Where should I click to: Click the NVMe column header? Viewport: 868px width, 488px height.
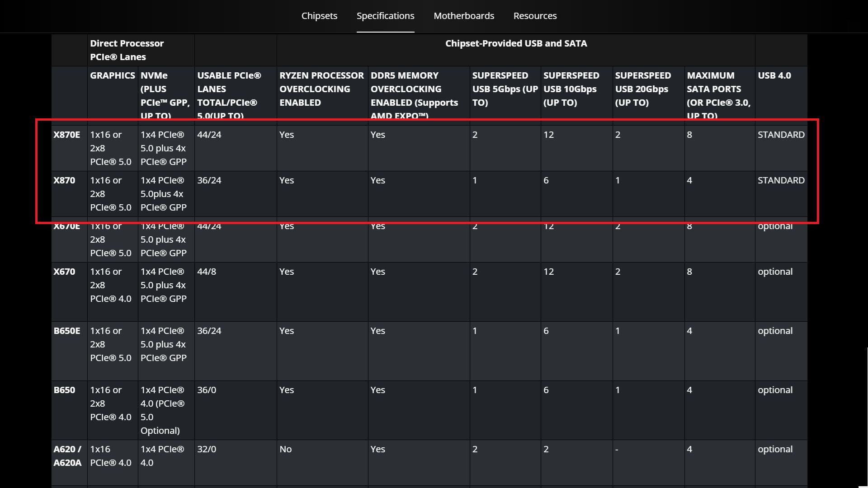[x=165, y=95]
